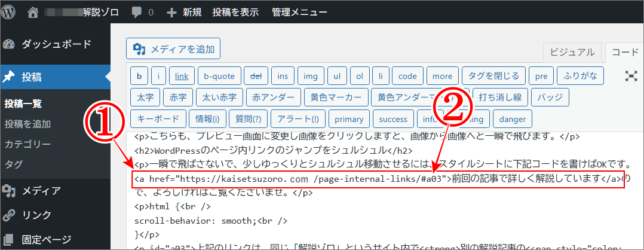Open カテゴリー submenu item
Screen dimensions: 644x250
[27, 144]
